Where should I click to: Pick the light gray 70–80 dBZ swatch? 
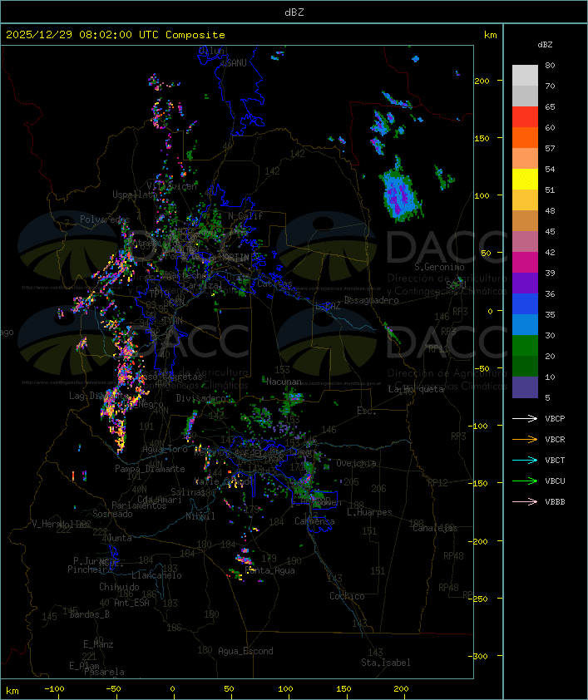[525, 75]
